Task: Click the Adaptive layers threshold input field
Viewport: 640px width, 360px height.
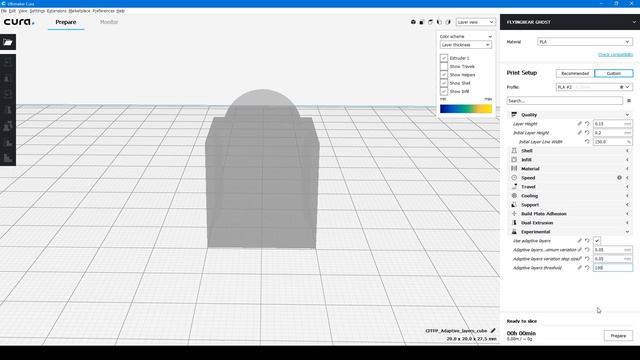Action: [613, 268]
